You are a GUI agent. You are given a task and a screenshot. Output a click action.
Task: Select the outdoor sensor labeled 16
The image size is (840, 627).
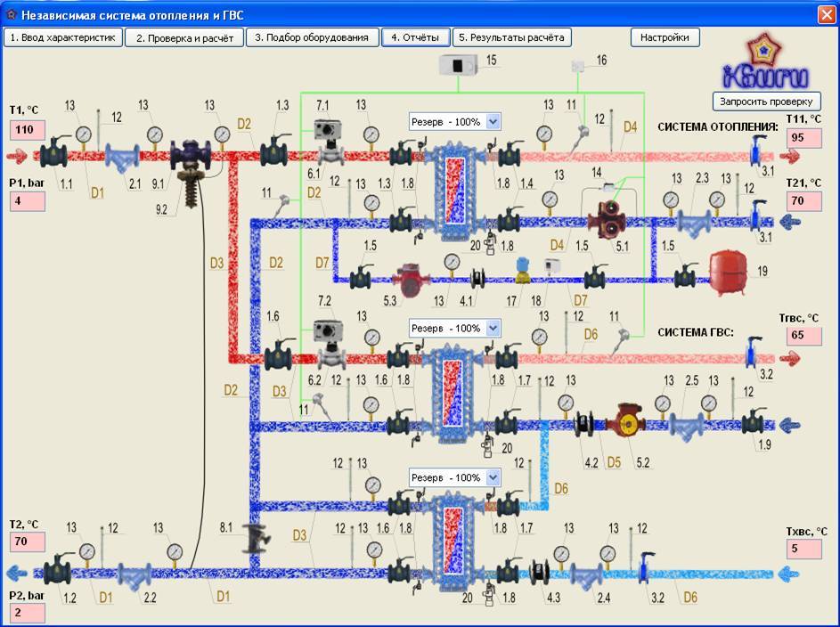(x=579, y=66)
